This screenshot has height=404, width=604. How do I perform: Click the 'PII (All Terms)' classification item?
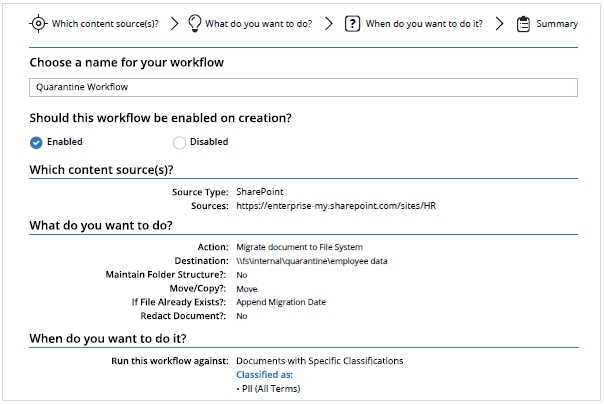pos(268,389)
